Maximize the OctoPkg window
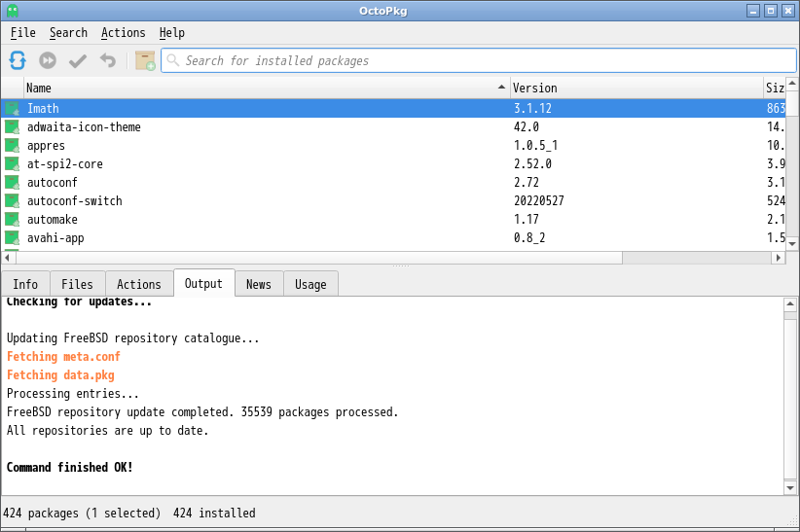 (771, 10)
